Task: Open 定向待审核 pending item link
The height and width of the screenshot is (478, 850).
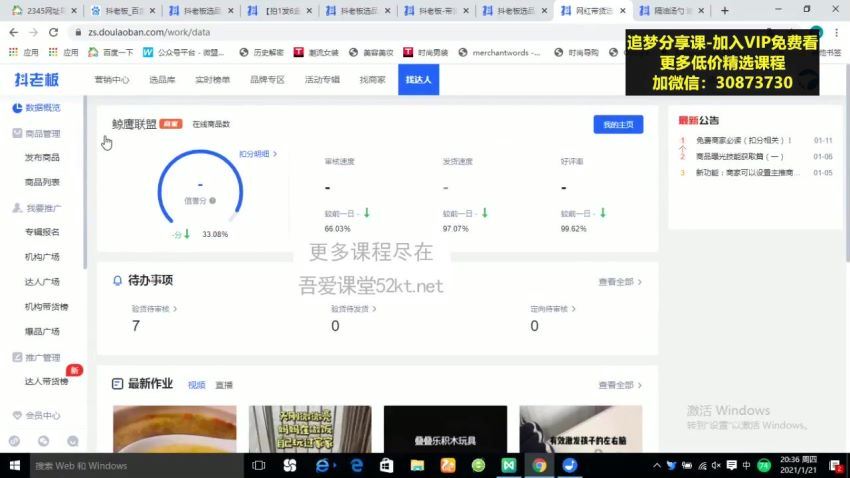Action: coord(553,309)
